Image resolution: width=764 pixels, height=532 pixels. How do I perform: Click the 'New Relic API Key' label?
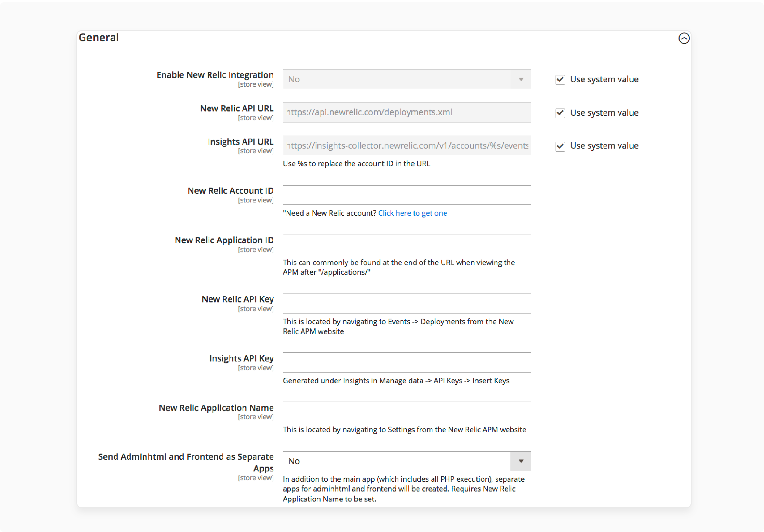238,299
